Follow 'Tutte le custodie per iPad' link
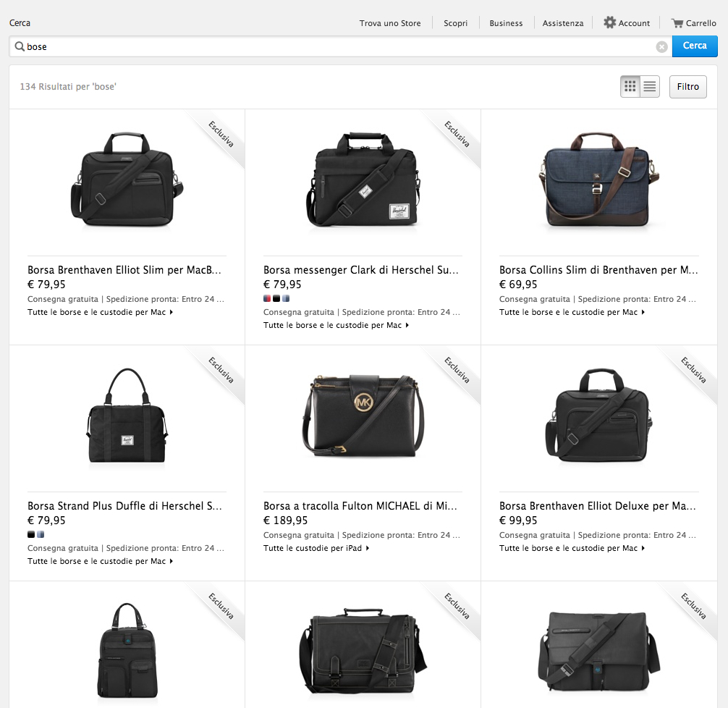 [x=316, y=548]
